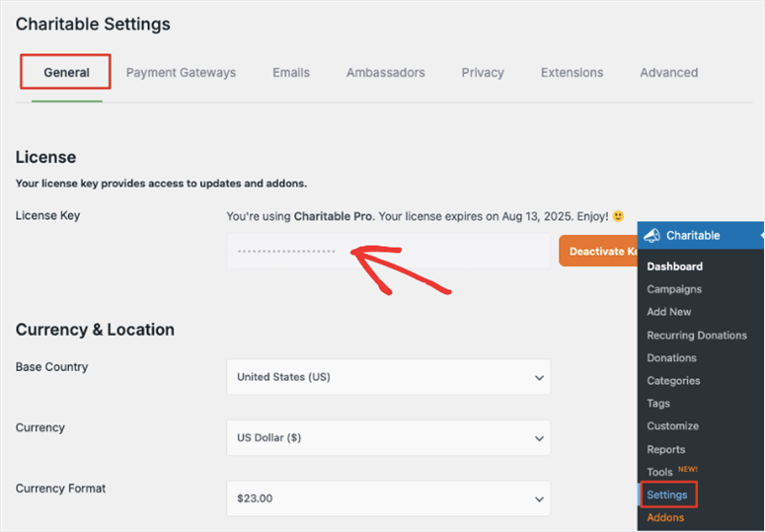Click the smiley emoji after Enjoy!
Screen dimensions: 765x532
618,216
